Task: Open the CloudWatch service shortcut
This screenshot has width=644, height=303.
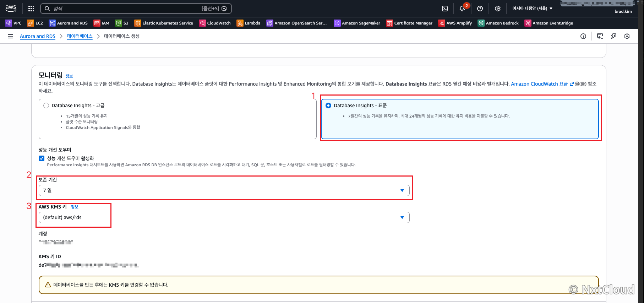Action: (x=215, y=23)
